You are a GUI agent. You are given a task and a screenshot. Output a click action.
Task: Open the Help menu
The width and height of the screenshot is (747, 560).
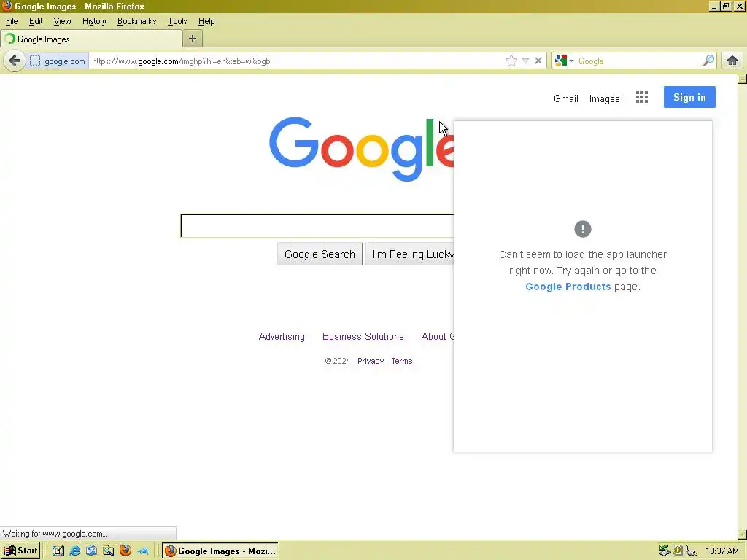[206, 21]
